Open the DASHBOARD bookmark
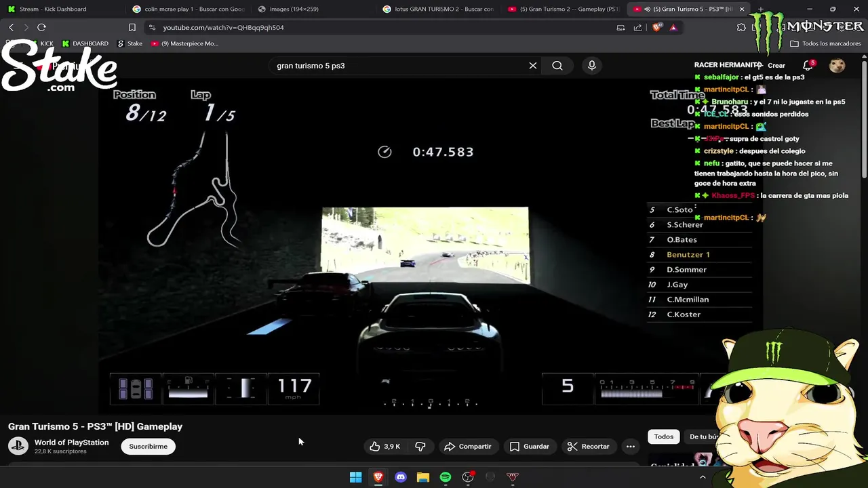This screenshot has width=868, height=488. [x=85, y=43]
